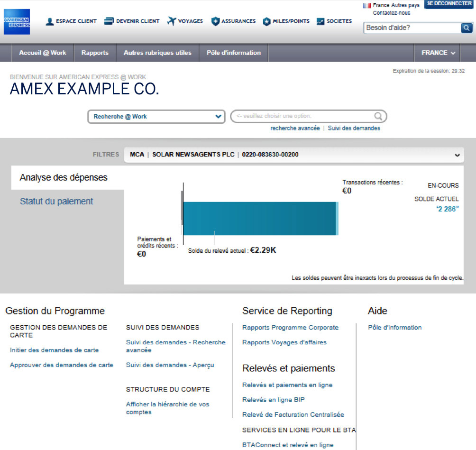Expand the MCA account filter dropdown
The image size is (476, 450).
(x=294, y=155)
